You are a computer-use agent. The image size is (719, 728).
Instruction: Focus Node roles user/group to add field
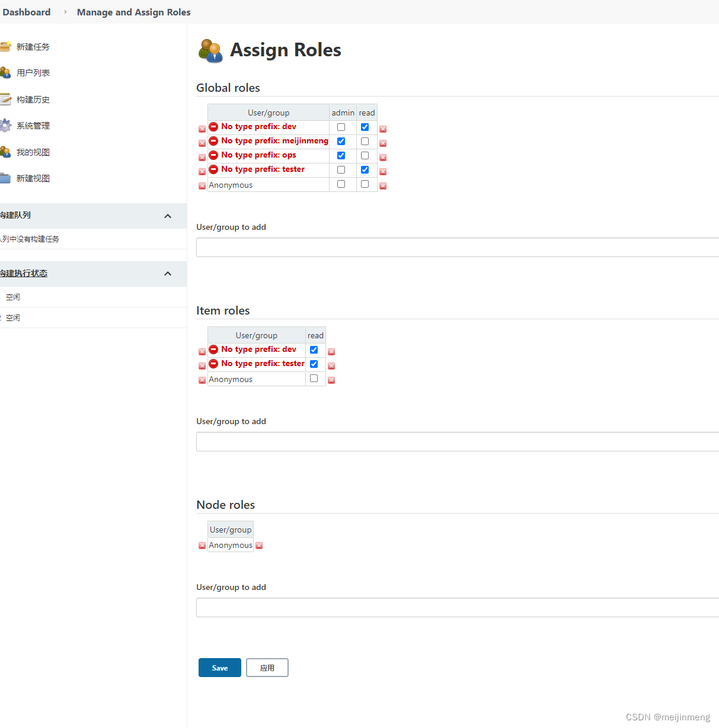(x=458, y=607)
